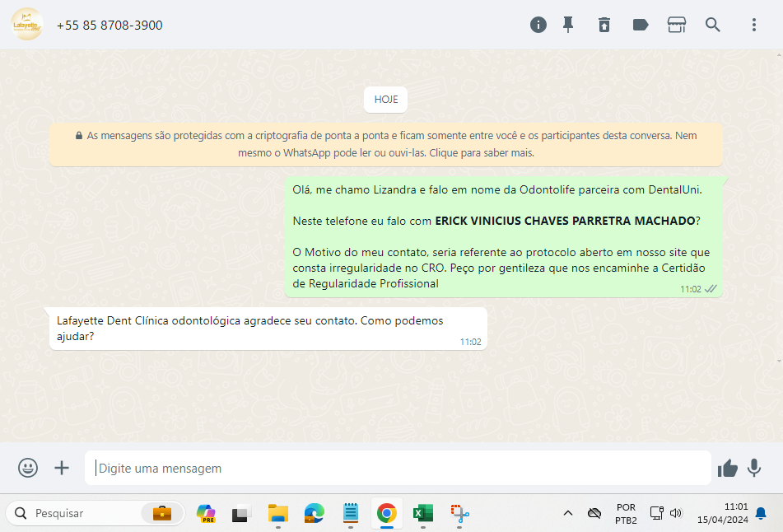Open the clock showing 15/04/2024
783x532 pixels.
coord(723,513)
